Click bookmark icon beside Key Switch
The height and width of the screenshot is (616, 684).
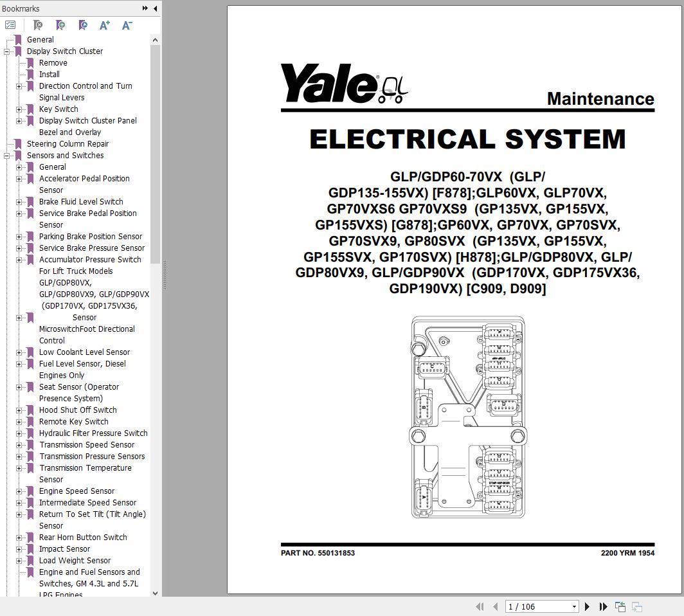pyautogui.click(x=30, y=109)
